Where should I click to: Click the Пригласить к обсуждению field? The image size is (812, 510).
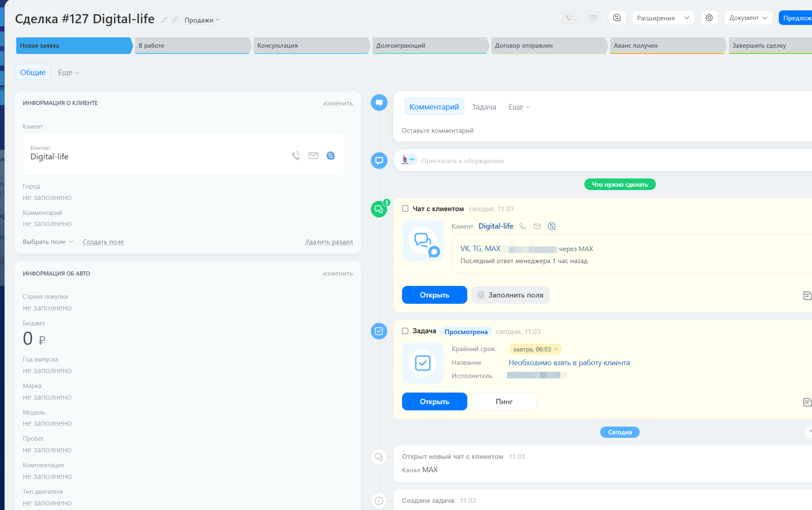463,161
